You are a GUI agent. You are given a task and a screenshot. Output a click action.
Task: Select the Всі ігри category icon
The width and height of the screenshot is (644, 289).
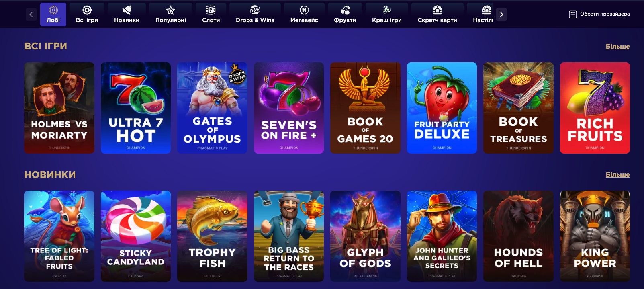click(87, 14)
